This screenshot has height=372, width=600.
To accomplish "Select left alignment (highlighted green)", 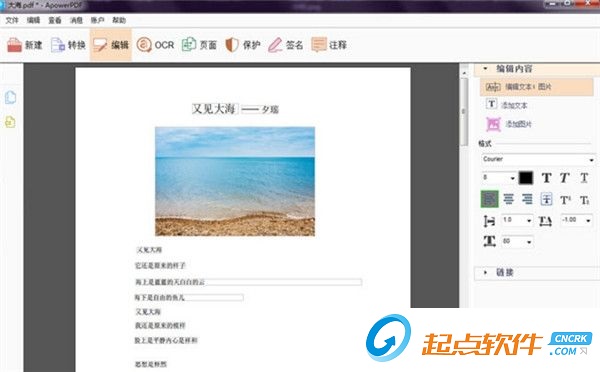I will click(489, 199).
